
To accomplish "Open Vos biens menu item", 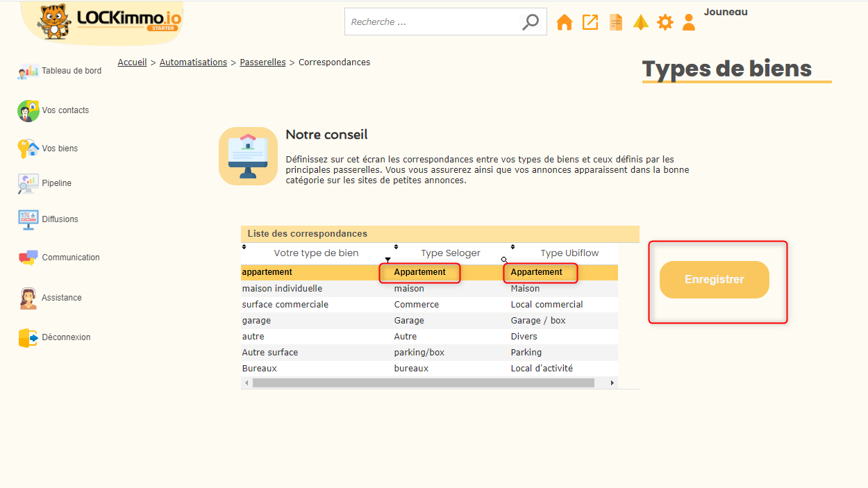I will point(60,149).
